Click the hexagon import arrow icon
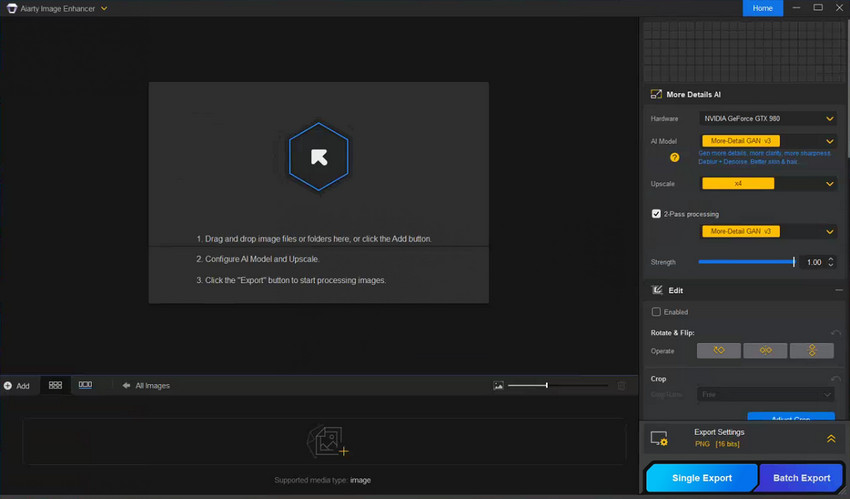This screenshot has height=499, width=850. (319, 157)
